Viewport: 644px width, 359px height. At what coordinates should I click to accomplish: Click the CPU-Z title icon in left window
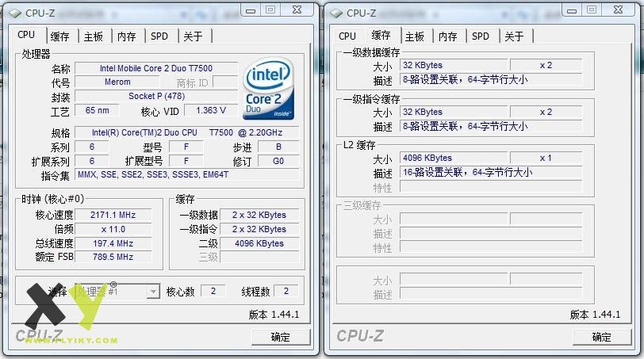15,13
